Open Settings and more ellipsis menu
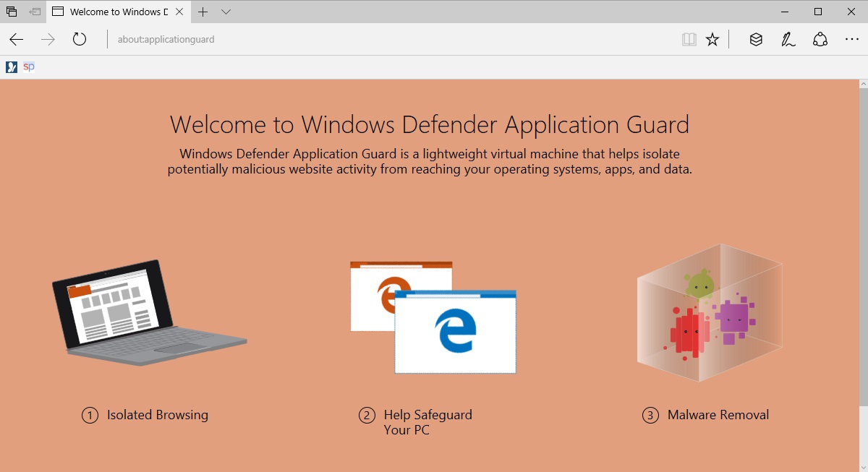Viewport: 868px width, 472px height. [x=852, y=40]
